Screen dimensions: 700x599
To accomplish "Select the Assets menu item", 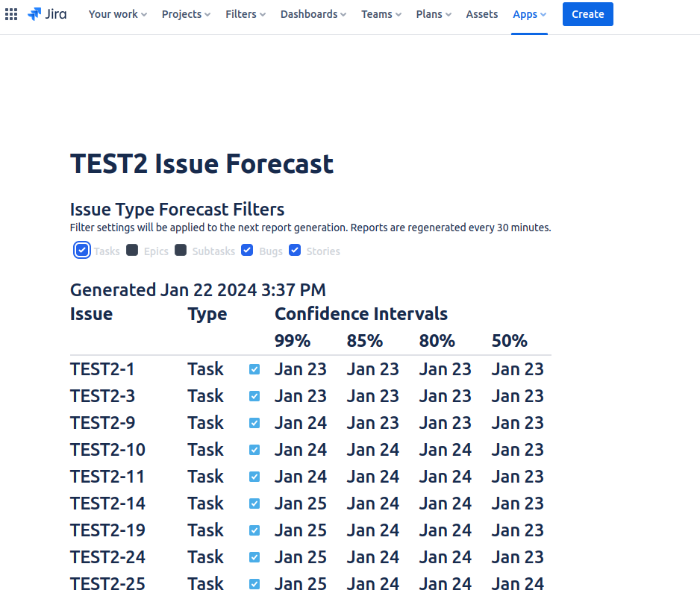I will coord(481,13).
